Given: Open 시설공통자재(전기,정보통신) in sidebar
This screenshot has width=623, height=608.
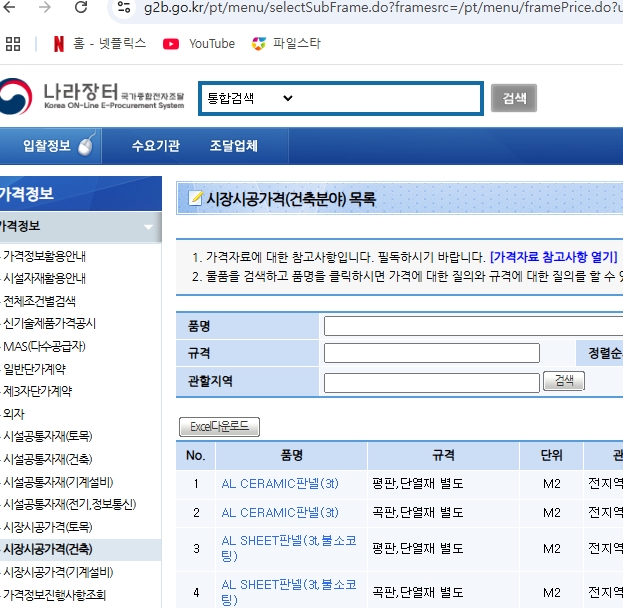Looking at the screenshot, I should coord(70,504).
